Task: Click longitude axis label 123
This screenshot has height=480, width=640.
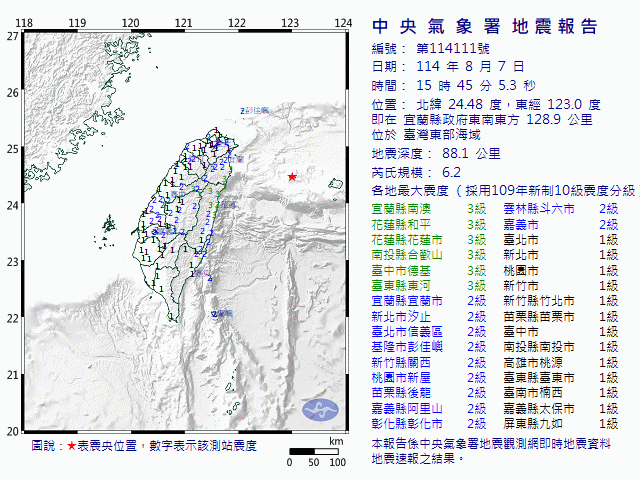Action: (290, 23)
